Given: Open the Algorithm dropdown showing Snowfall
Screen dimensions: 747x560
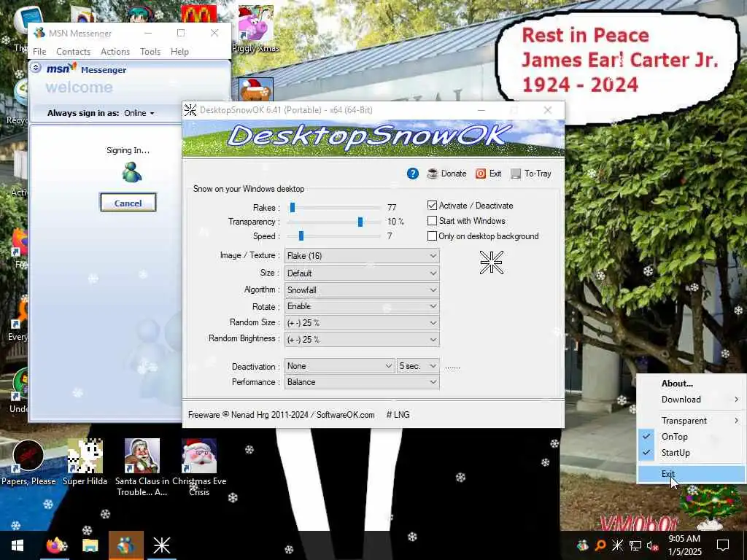Looking at the screenshot, I should tap(362, 289).
